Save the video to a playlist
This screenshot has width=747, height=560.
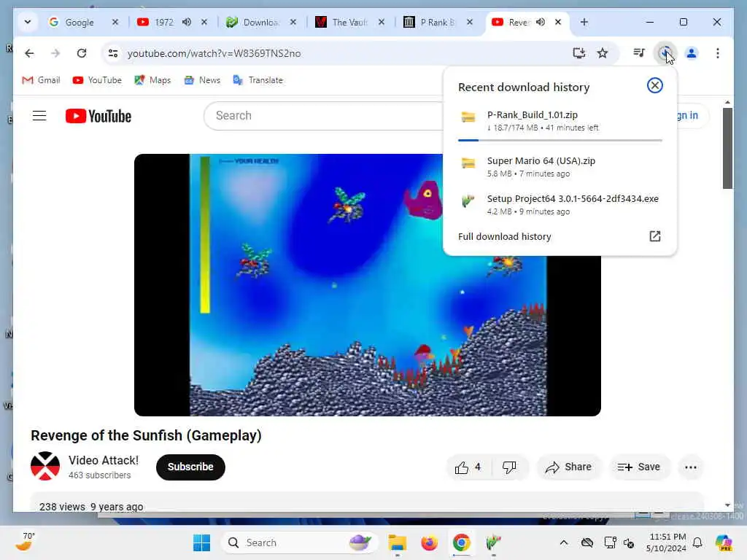(x=639, y=467)
